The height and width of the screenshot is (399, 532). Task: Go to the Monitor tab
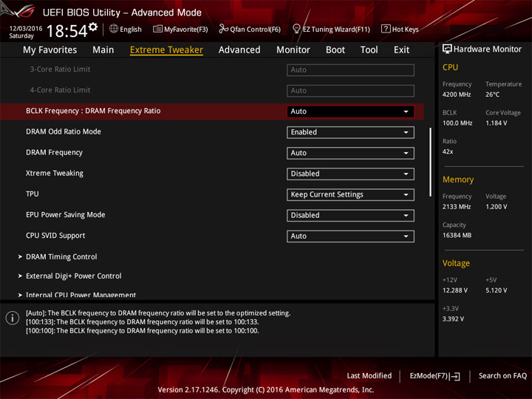click(293, 50)
